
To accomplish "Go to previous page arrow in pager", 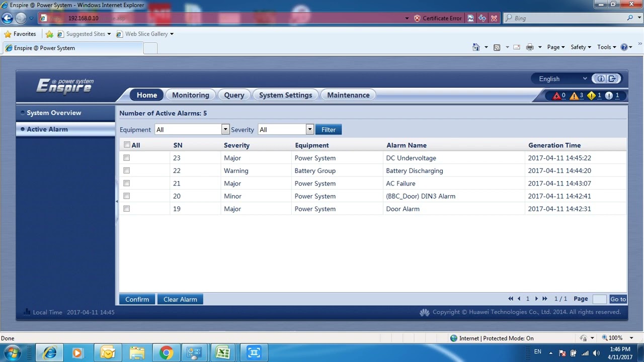I will click(x=519, y=299).
